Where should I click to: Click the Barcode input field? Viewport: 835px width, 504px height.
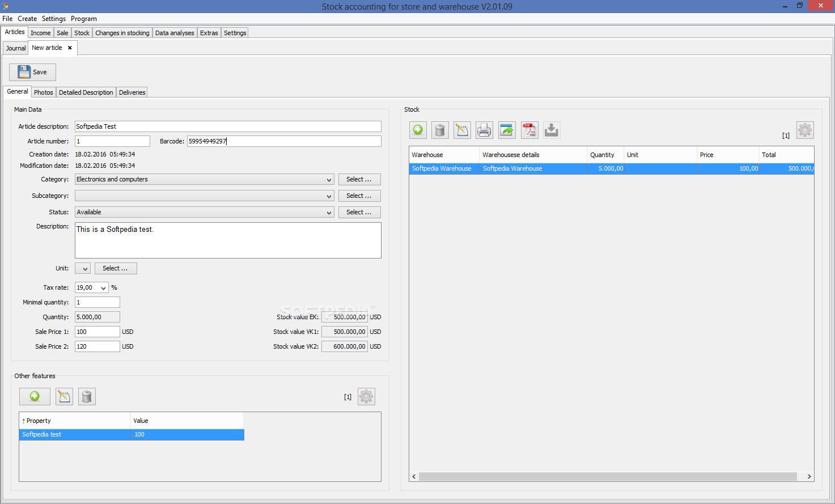click(284, 141)
